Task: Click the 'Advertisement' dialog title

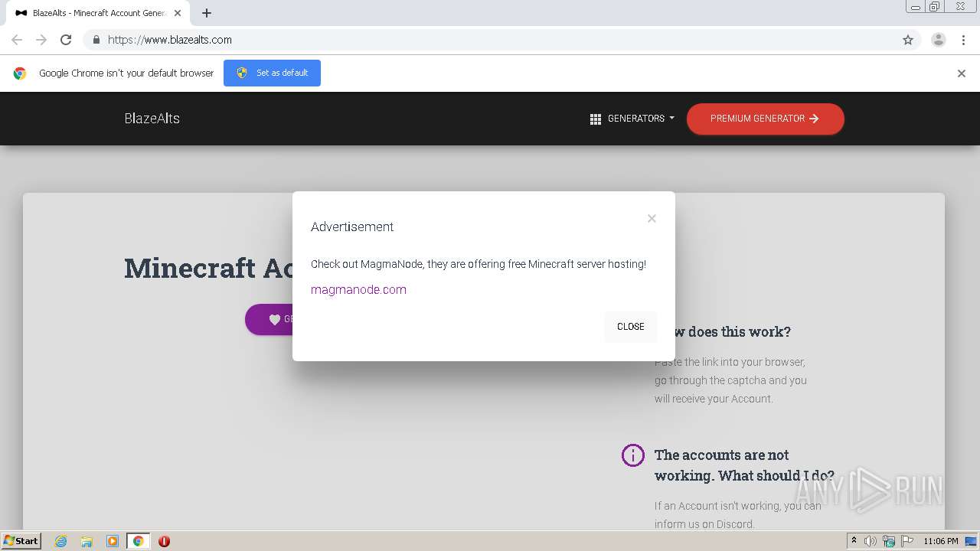Action: click(x=352, y=227)
